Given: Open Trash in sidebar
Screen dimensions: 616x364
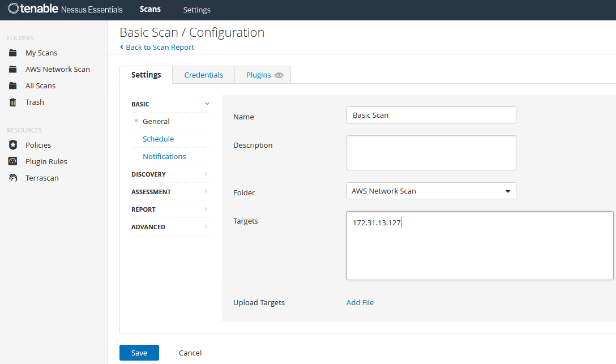Looking at the screenshot, I should coord(35,102).
